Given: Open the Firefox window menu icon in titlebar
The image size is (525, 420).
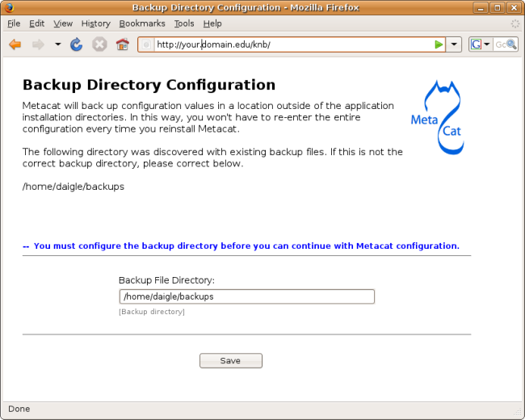Looking at the screenshot, I should point(8,7).
